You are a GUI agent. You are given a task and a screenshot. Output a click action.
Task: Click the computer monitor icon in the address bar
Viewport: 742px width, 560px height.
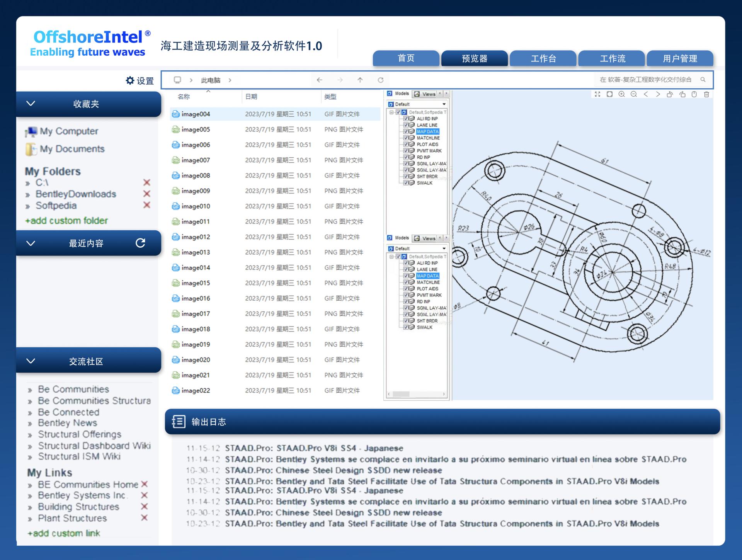(177, 80)
